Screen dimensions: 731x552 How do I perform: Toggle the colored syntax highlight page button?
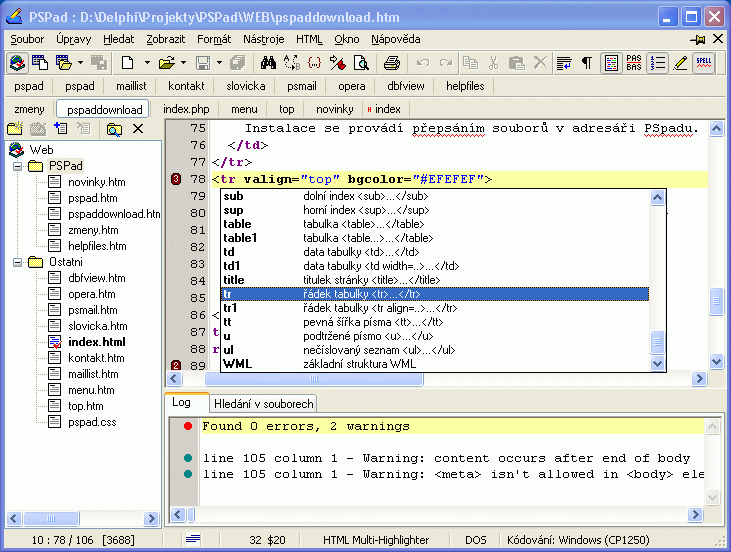click(x=611, y=62)
